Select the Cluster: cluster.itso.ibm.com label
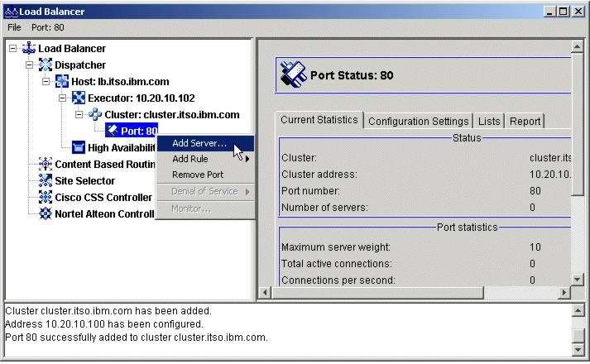590x364 pixels. 172,115
